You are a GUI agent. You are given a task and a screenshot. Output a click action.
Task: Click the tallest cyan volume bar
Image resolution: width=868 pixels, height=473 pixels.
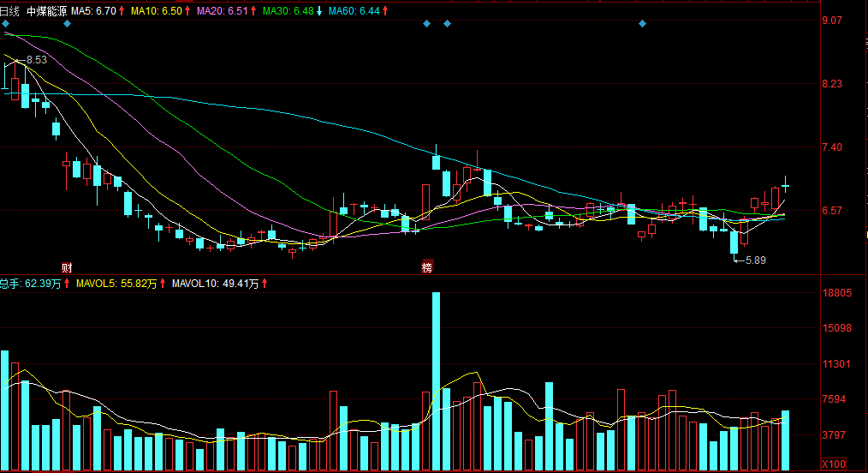(x=436, y=381)
